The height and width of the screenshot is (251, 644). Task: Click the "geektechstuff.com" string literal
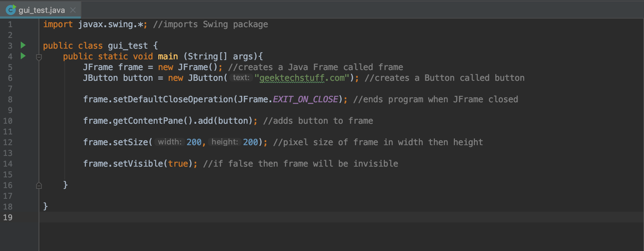point(302,78)
